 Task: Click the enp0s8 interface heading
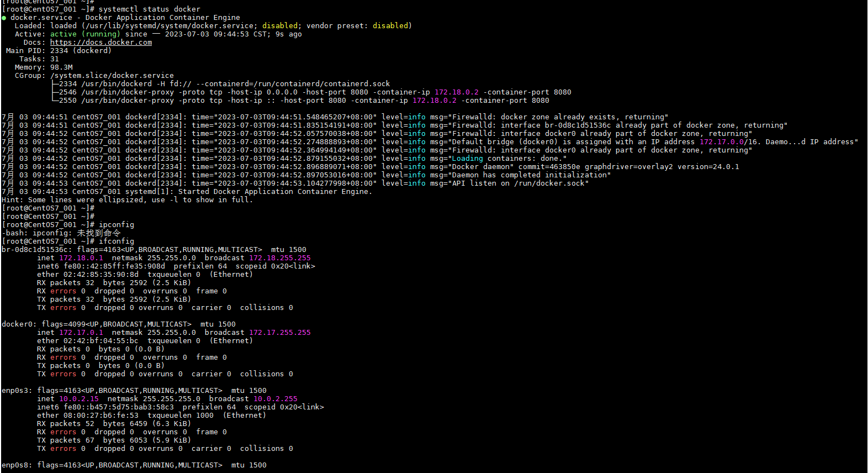click(17, 465)
